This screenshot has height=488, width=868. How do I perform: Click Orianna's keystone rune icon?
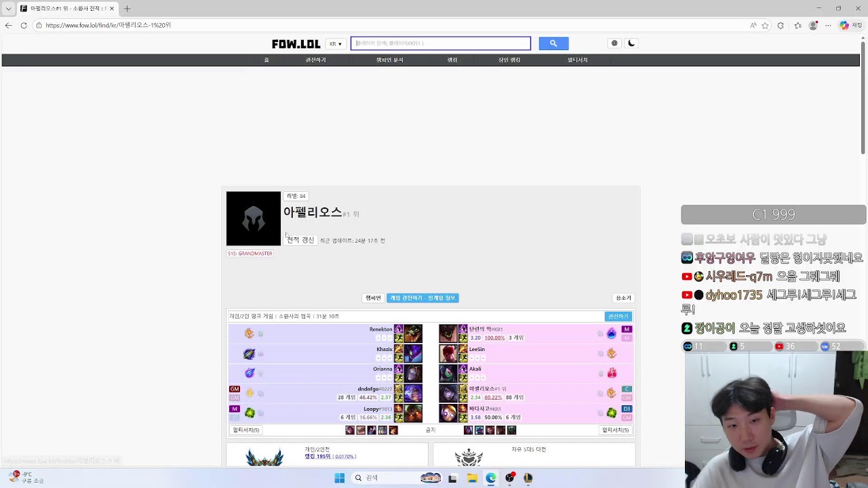tap(249, 373)
